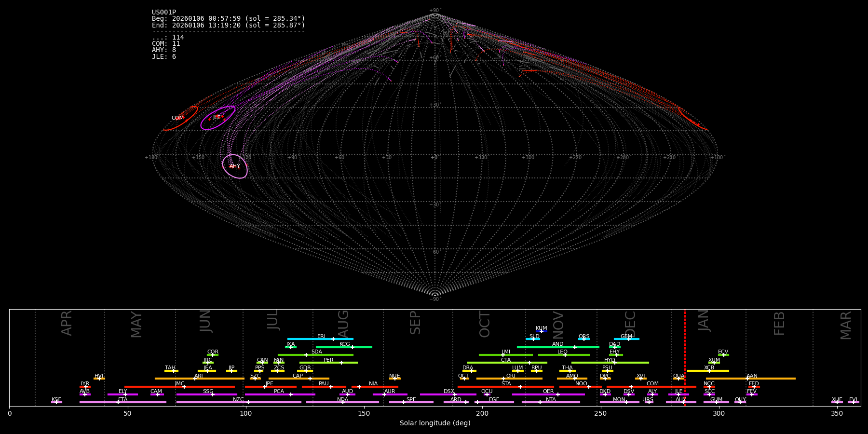
Task: Click the pink AHY radiant ellipse
Action: (235, 166)
